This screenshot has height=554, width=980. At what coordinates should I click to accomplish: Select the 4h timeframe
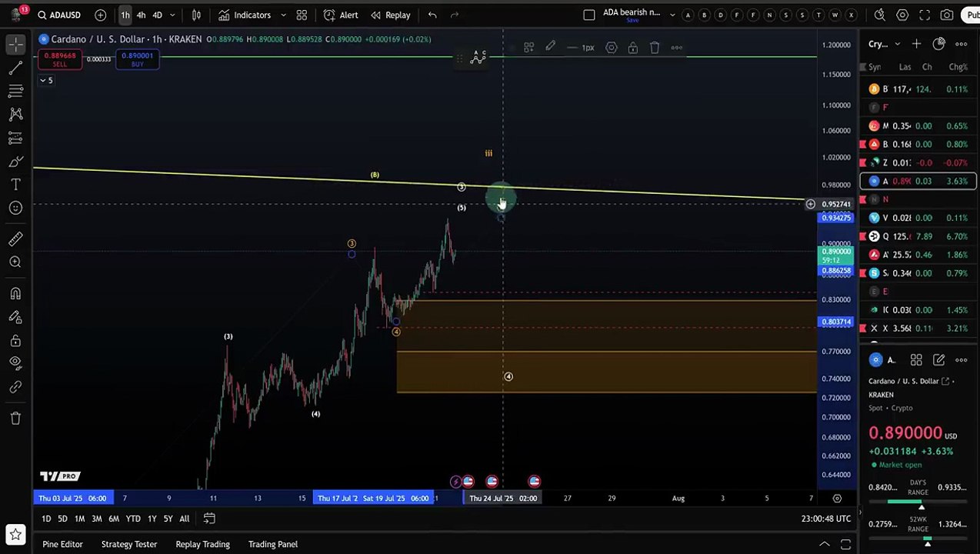(x=141, y=15)
